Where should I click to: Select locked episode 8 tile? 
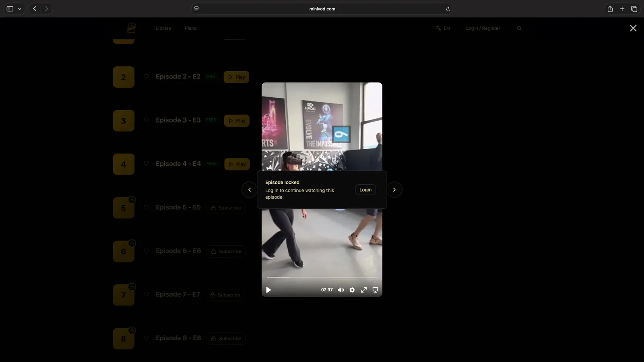click(124, 339)
